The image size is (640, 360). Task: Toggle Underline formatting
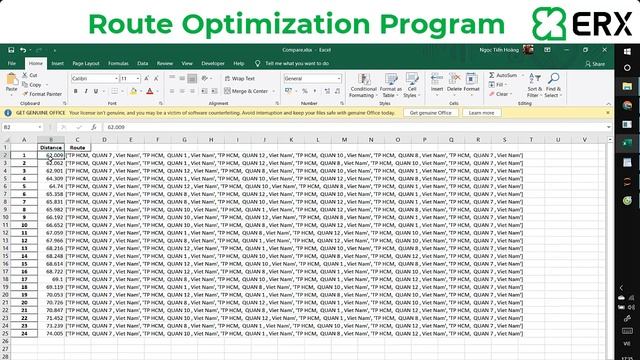pyautogui.click(x=96, y=91)
